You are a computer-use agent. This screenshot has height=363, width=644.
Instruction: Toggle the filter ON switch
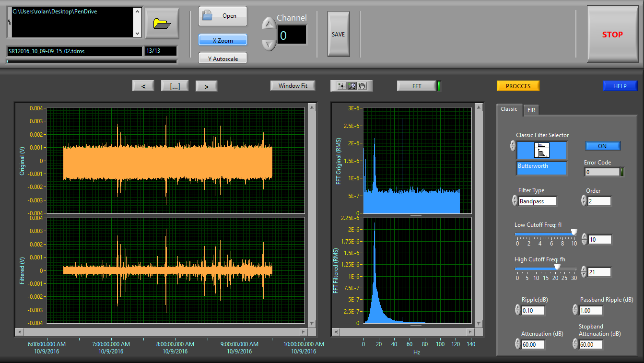602,146
